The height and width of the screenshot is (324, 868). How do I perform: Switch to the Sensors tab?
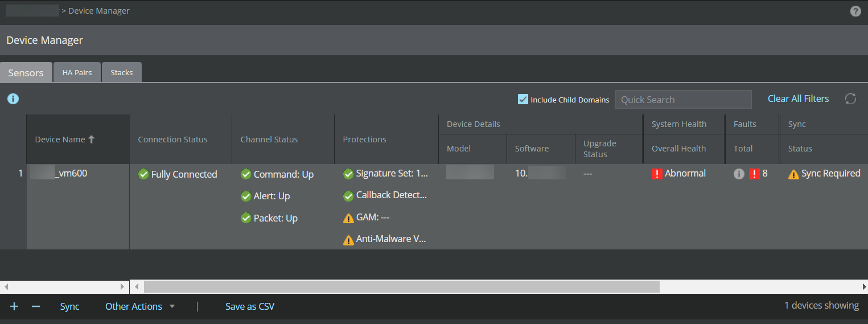coord(26,73)
